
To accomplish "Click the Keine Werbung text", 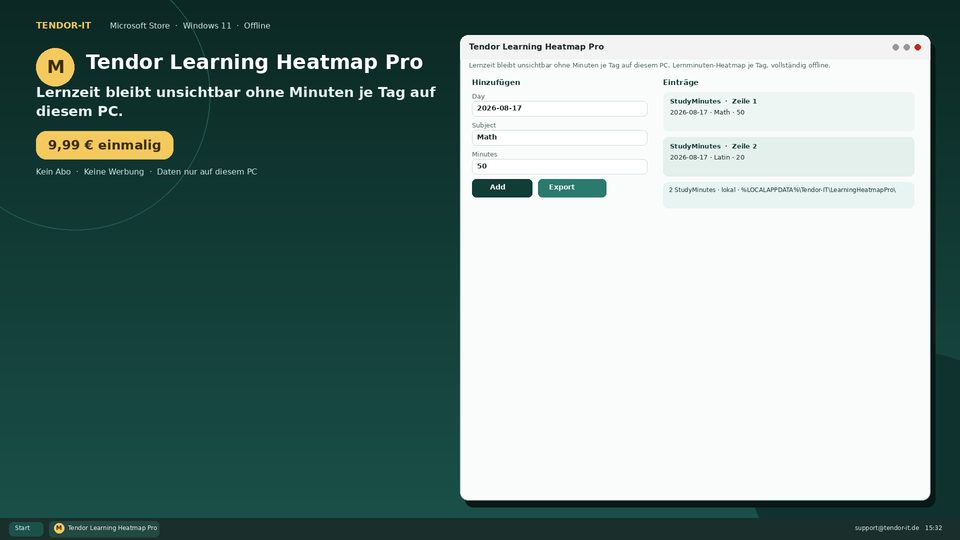I will (114, 172).
